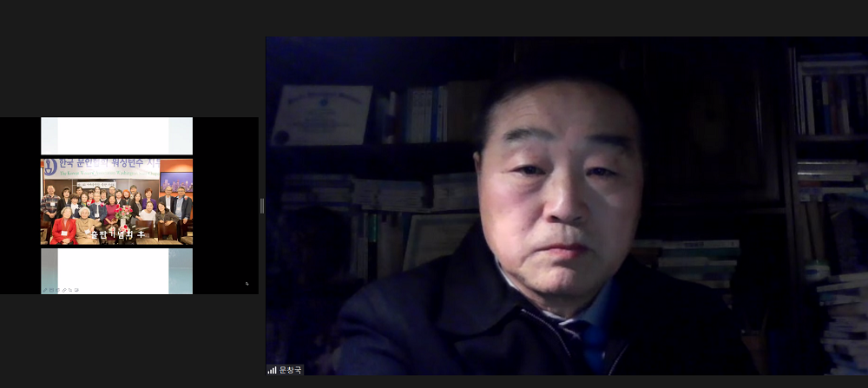Click the group photo on the shared slide
The image size is (868, 388).
point(116,208)
